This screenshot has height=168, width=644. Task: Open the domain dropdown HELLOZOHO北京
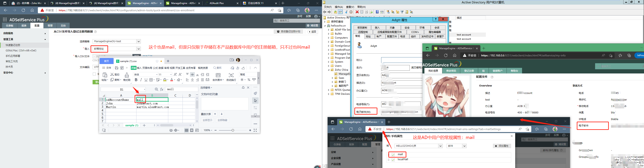click(x=440, y=146)
